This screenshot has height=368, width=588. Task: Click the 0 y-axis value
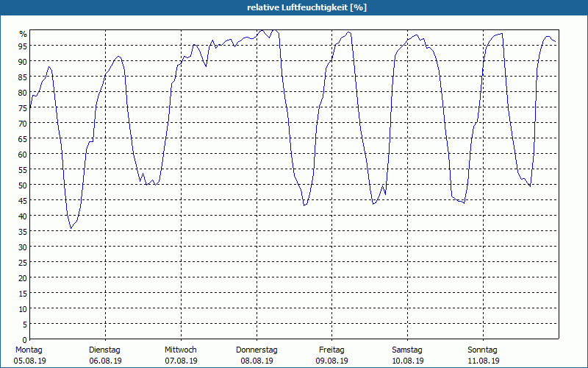tap(25, 340)
